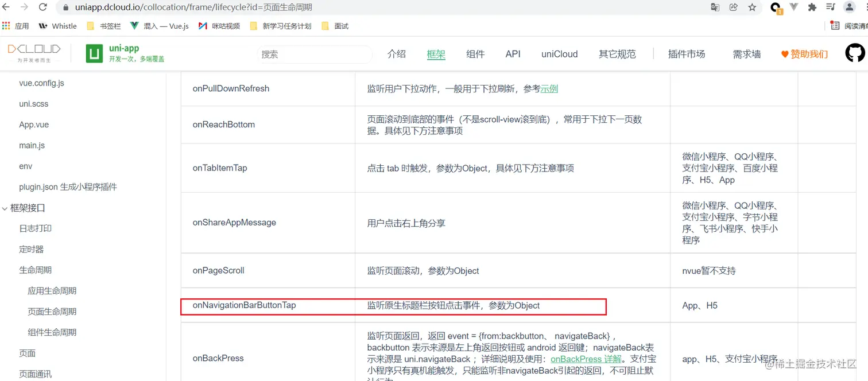Open the extension with the 1 badge
This screenshot has width=868, height=381.
[x=776, y=8]
